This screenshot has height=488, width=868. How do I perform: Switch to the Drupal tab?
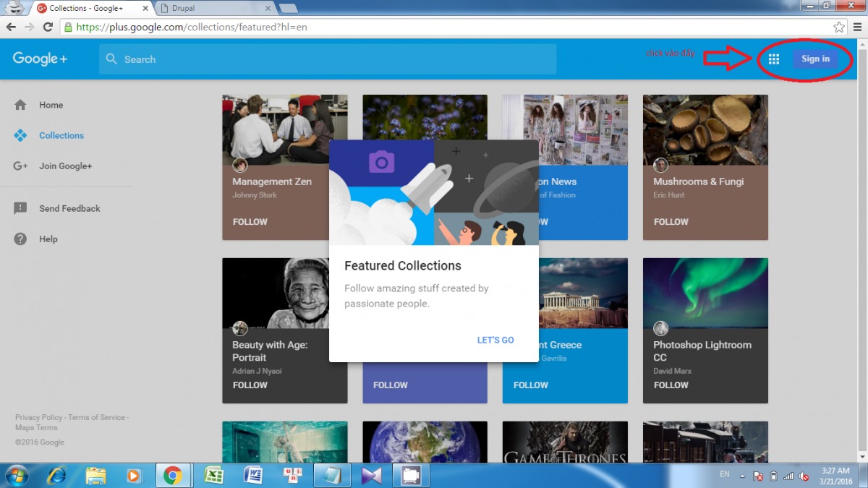(216, 9)
